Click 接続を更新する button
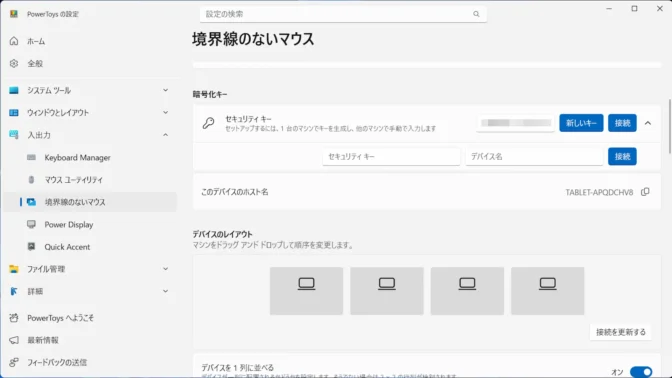This screenshot has height=378, width=672. click(621, 332)
